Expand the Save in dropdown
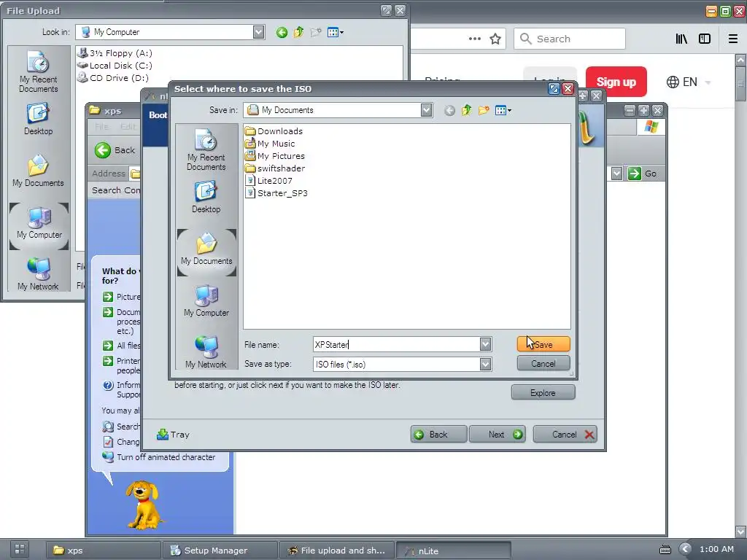Image resolution: width=747 pixels, height=560 pixels. click(426, 110)
